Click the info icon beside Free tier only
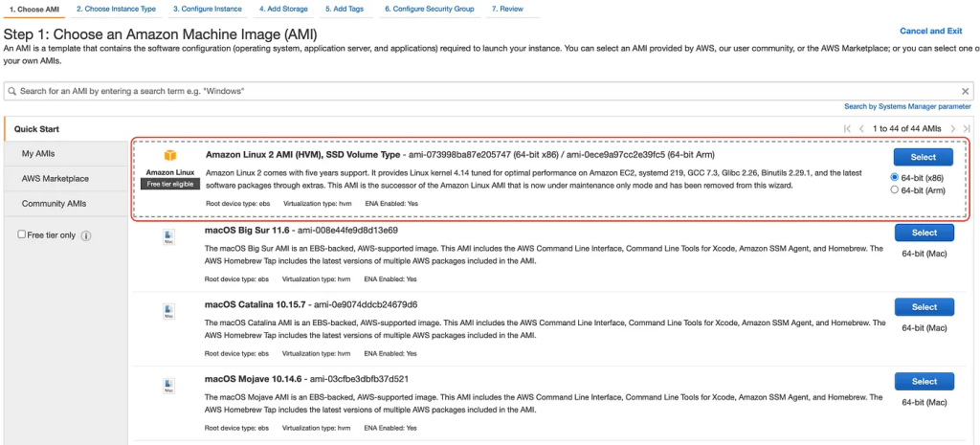Viewport: 980px width, 445px height. coord(86,235)
